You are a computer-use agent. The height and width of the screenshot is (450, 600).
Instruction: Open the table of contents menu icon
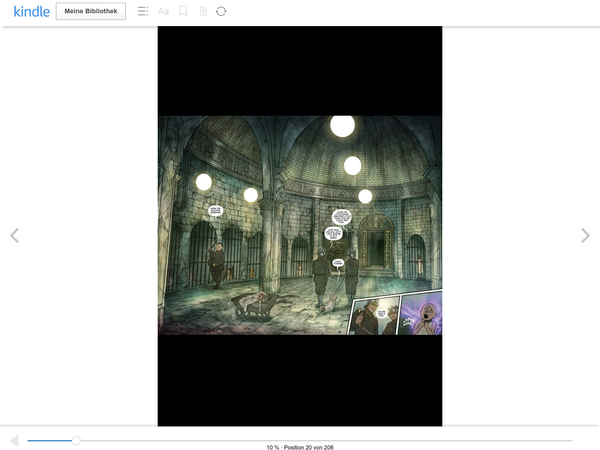[x=143, y=11]
